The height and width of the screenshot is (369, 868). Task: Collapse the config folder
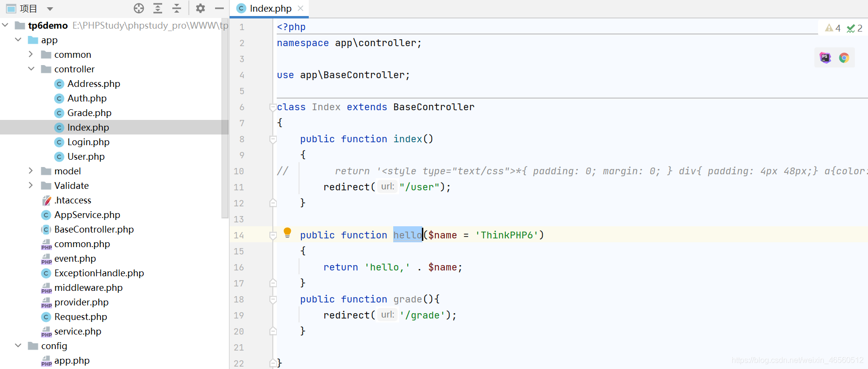(18, 345)
